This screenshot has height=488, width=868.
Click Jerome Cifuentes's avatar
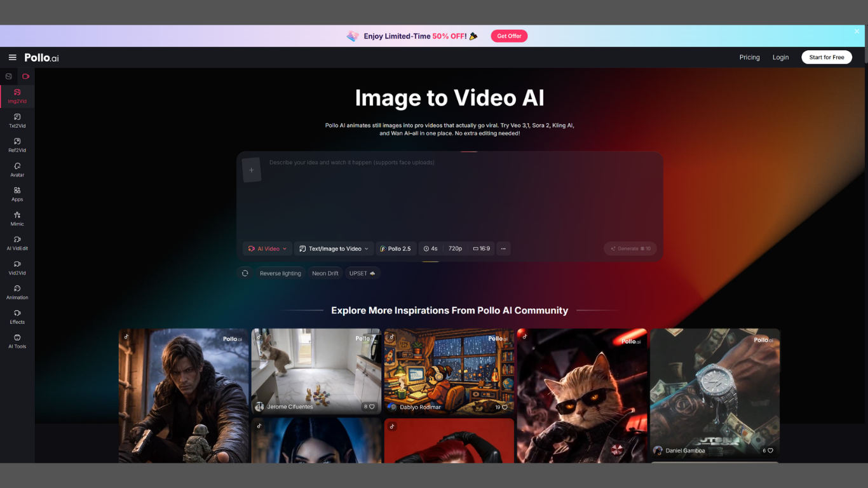pyautogui.click(x=259, y=407)
